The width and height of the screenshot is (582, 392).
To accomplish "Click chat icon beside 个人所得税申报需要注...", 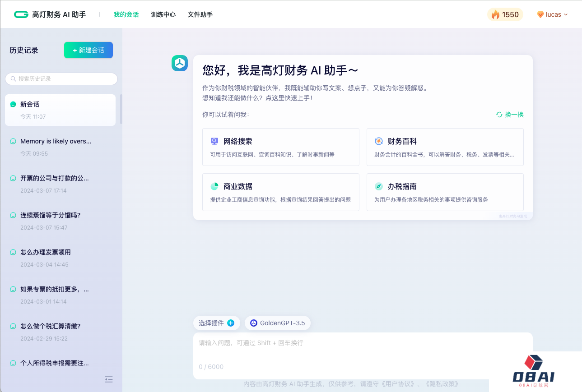I will 13,363.
